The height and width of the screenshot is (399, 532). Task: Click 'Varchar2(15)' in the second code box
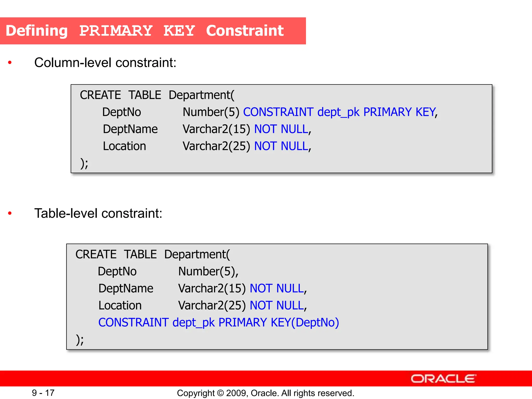pos(212,288)
